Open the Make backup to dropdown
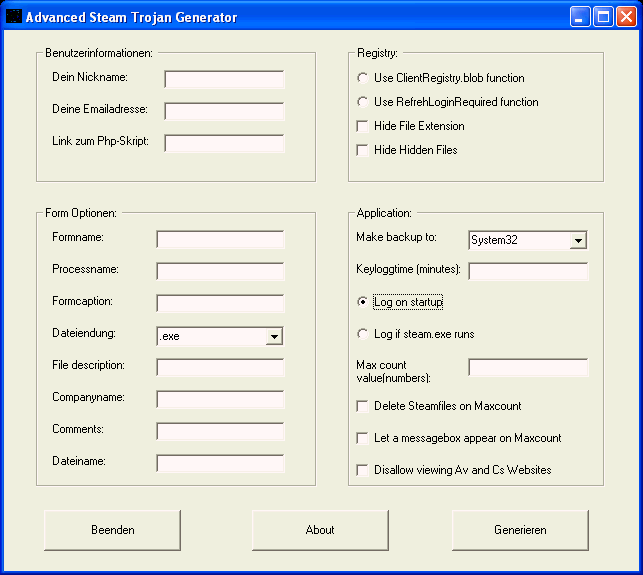Viewport: 643px width, 575px height. pos(577,240)
